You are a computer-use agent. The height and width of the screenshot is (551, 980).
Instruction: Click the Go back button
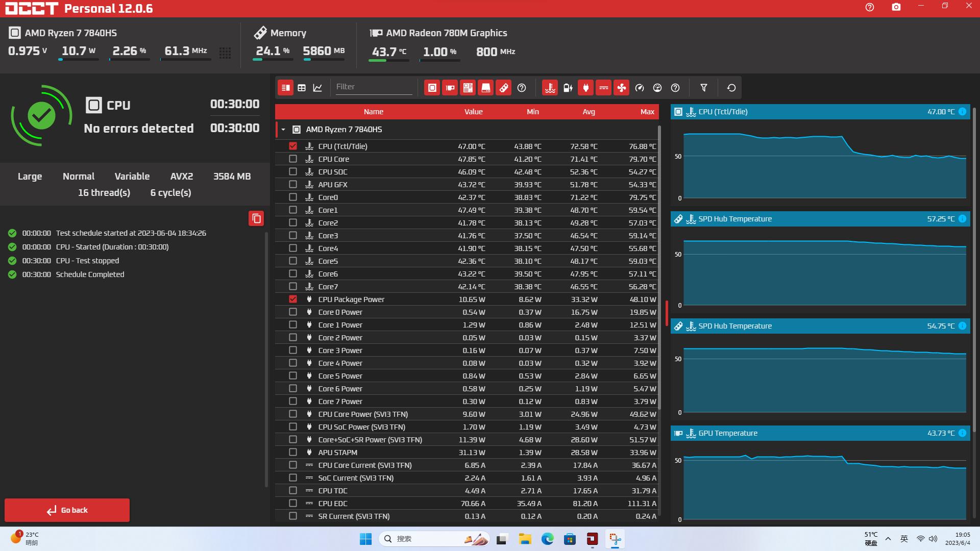(x=67, y=510)
